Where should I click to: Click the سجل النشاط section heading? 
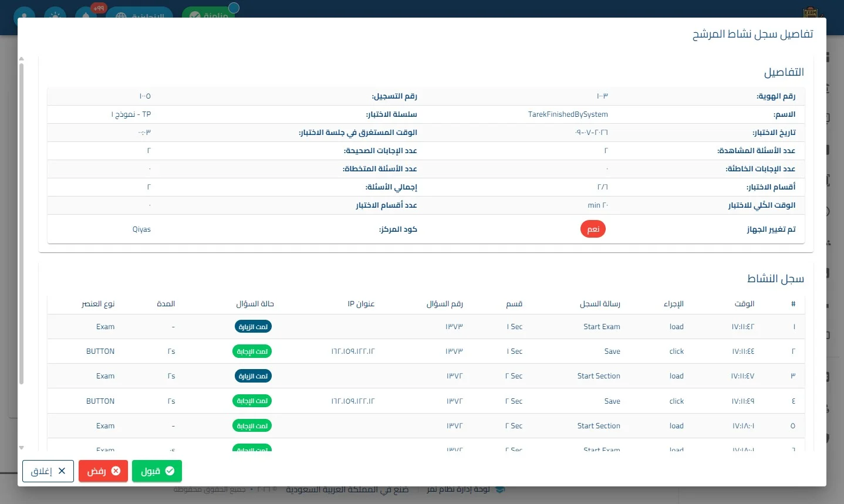point(775,279)
